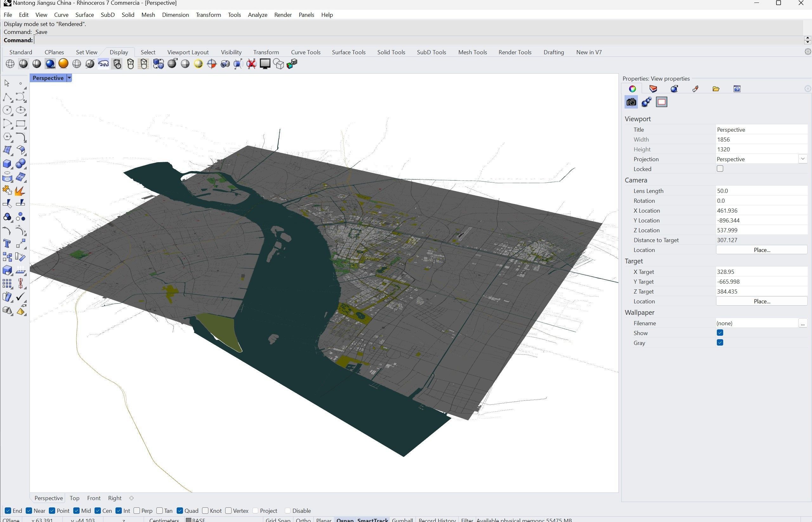
Task: Select the Box solid tool
Action: (x=7, y=164)
